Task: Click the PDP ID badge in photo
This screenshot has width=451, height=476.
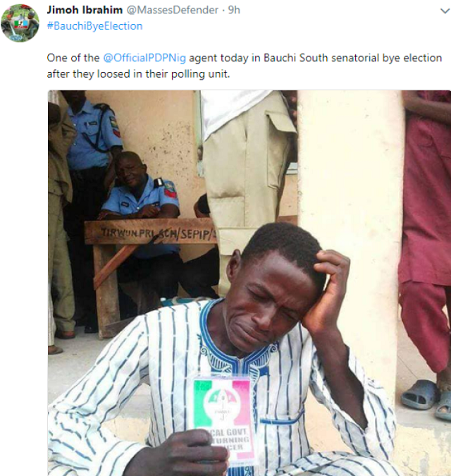Action: click(223, 416)
